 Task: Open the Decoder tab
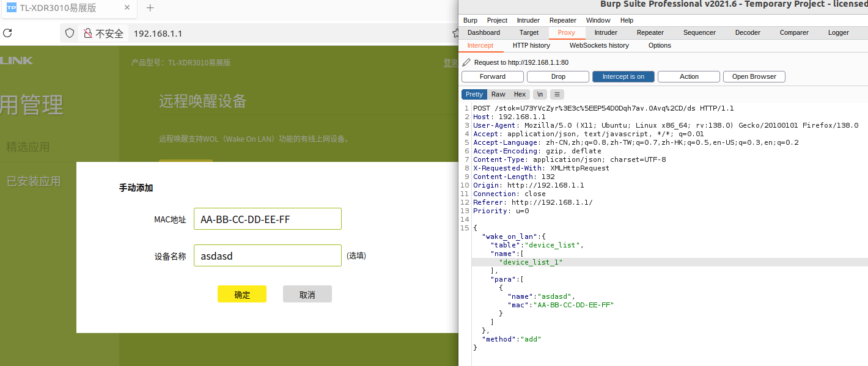coord(748,32)
